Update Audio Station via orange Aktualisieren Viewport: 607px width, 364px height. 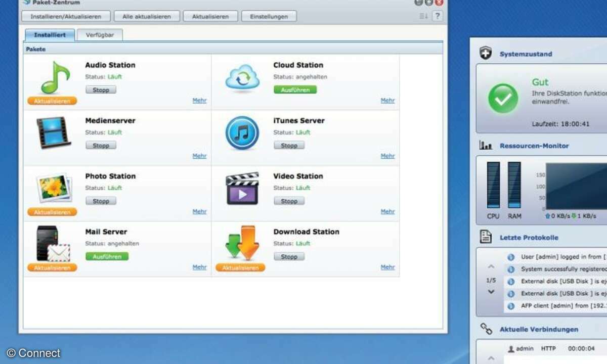click(x=52, y=101)
